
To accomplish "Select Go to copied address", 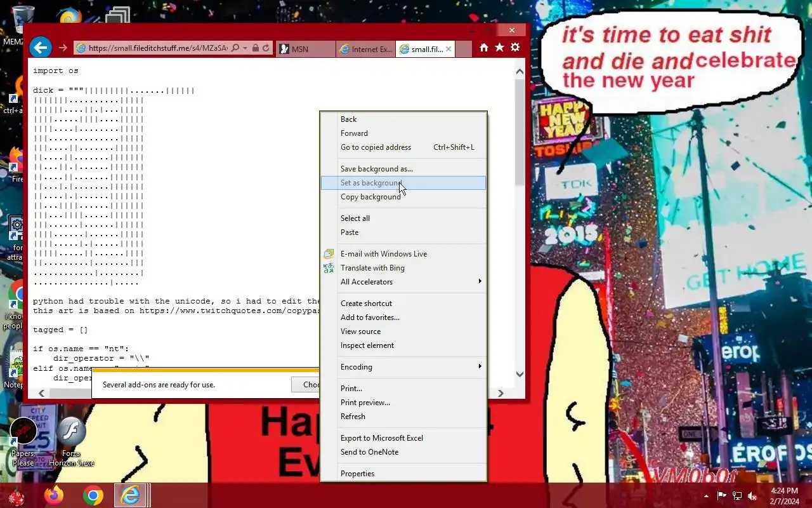I will [x=403, y=147].
